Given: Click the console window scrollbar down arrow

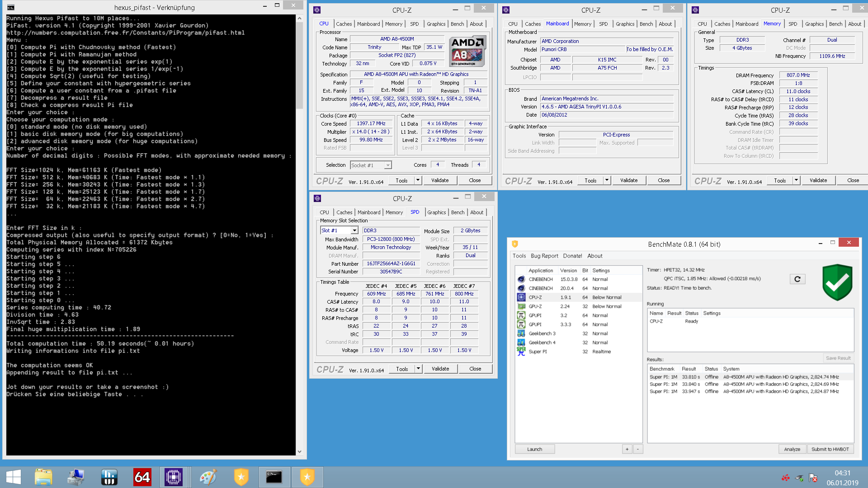Looking at the screenshot, I should 299,451.
